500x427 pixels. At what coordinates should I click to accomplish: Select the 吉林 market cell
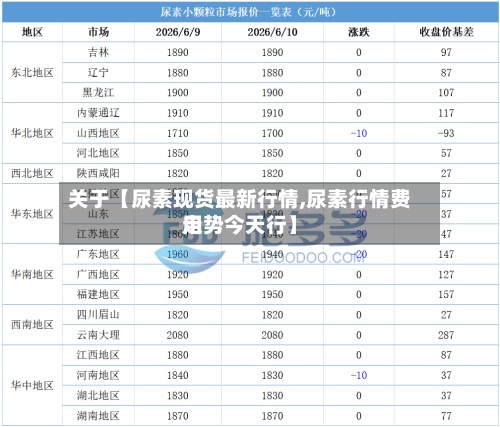(x=98, y=52)
